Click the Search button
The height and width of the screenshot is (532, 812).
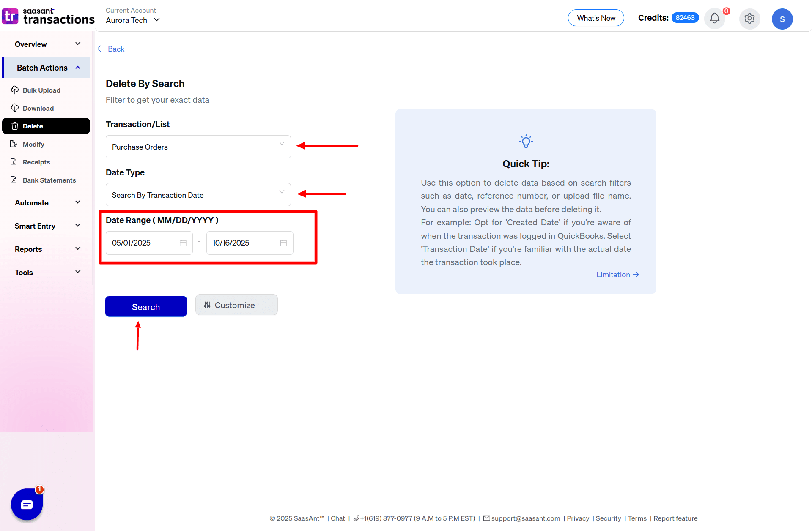coord(145,306)
